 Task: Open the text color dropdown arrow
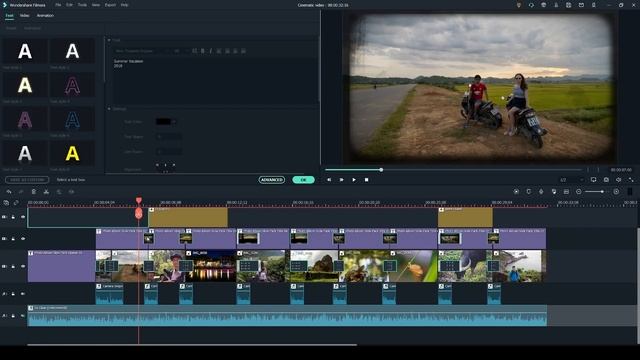pos(174,122)
